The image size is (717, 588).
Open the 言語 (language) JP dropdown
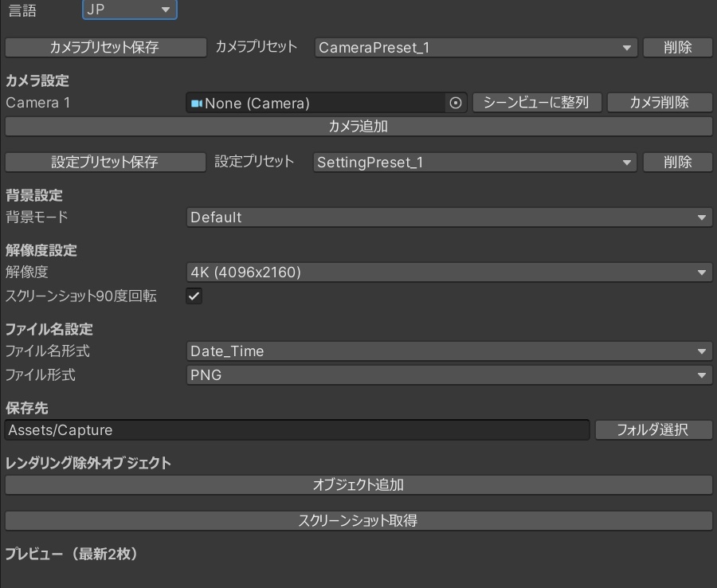pos(129,10)
